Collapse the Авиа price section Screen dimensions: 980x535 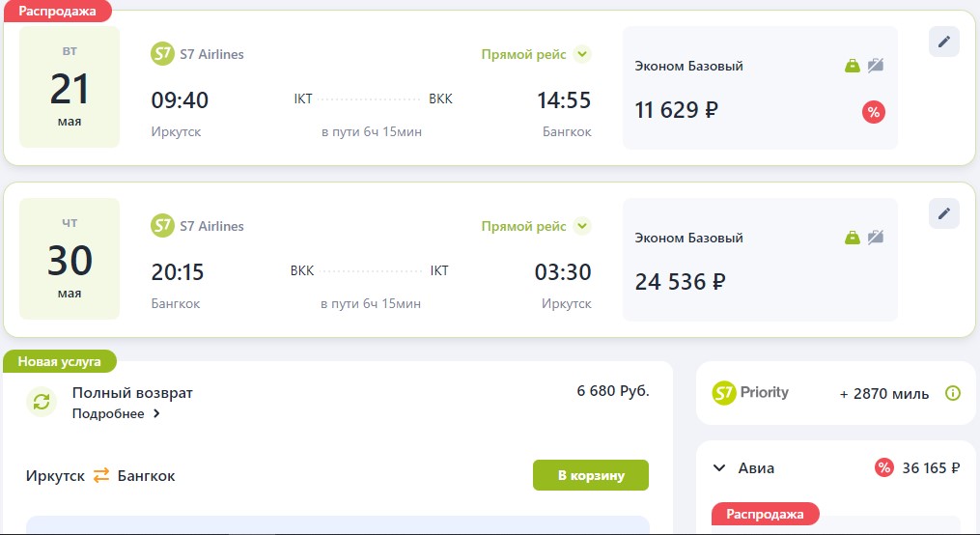pyautogui.click(x=718, y=468)
